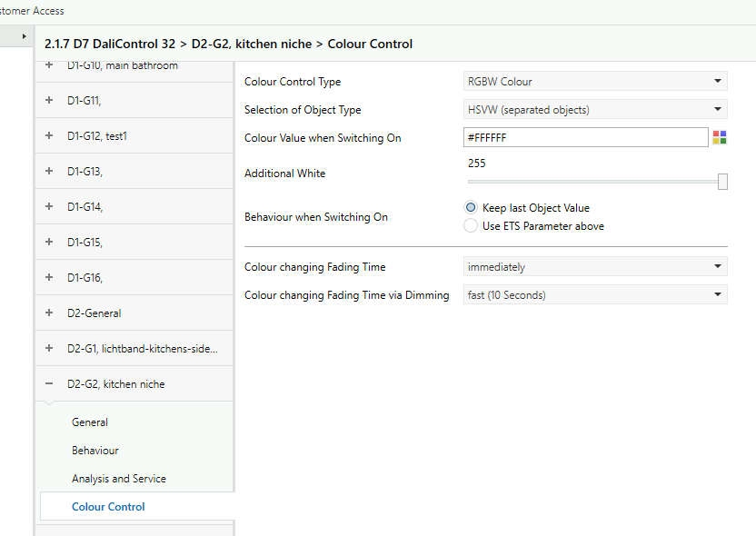Screen dimensions: 756x536
Task: Open the Analysis and Service page
Action: click(x=119, y=479)
